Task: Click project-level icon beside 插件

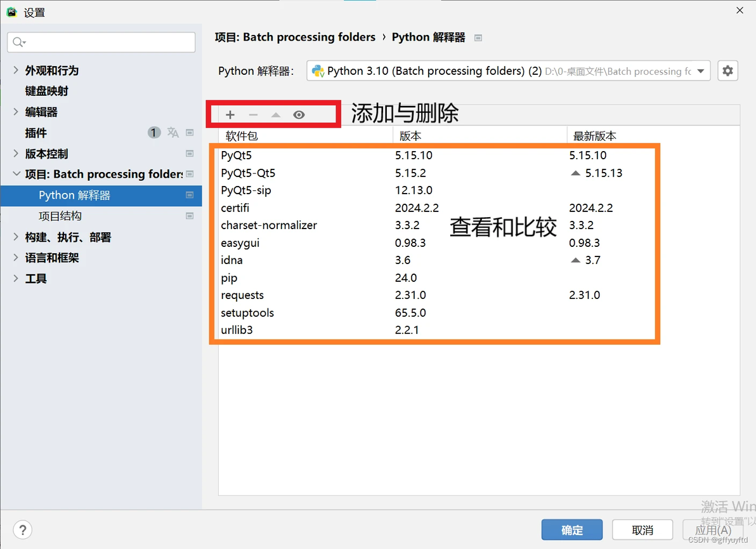Action: tap(190, 133)
